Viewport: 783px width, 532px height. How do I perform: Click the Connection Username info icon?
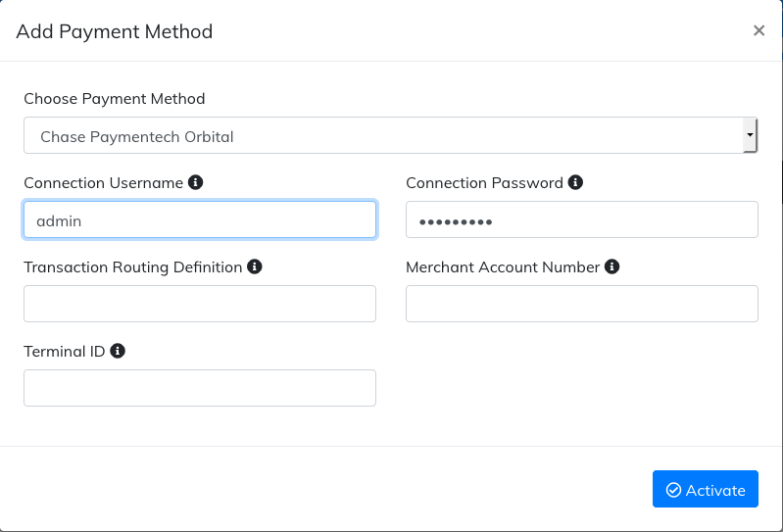195,182
